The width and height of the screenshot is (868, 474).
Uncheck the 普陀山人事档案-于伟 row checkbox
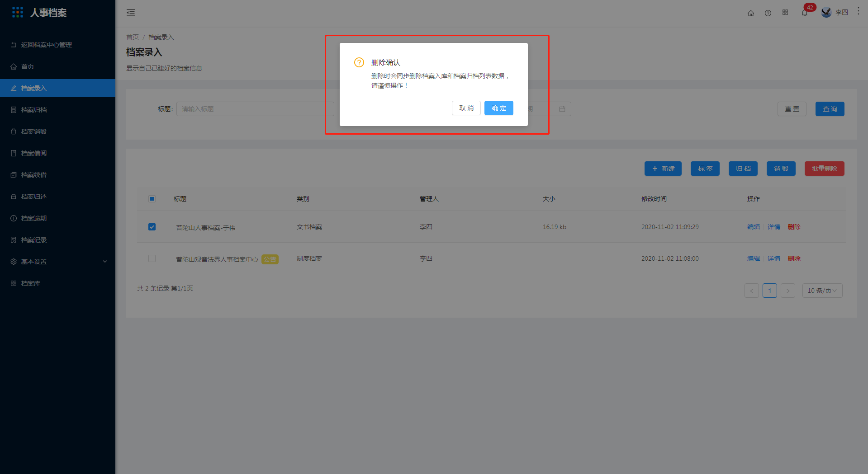click(152, 227)
